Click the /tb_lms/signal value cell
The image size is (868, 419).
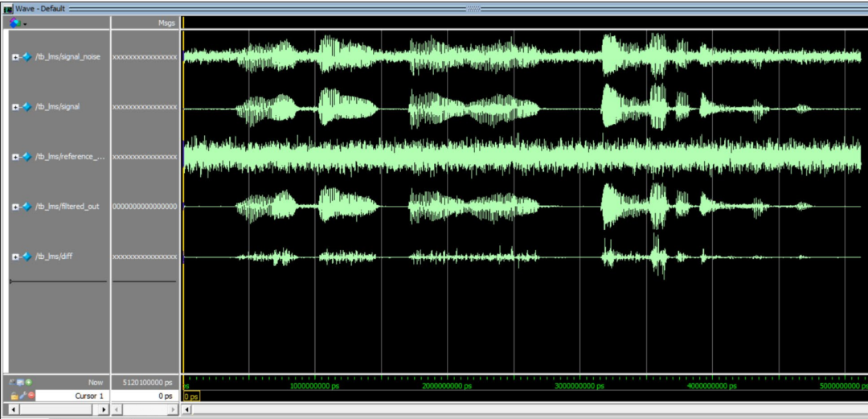click(145, 107)
